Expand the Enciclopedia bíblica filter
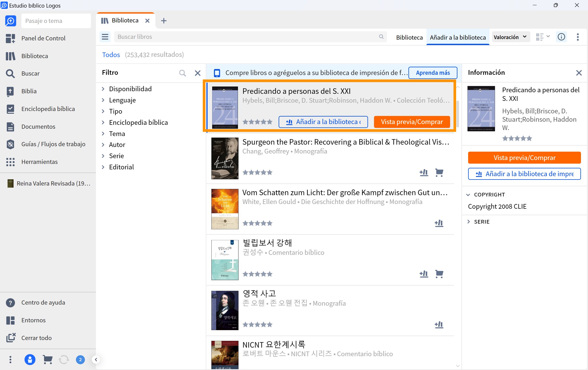This screenshot has width=588, height=370. pyautogui.click(x=103, y=122)
